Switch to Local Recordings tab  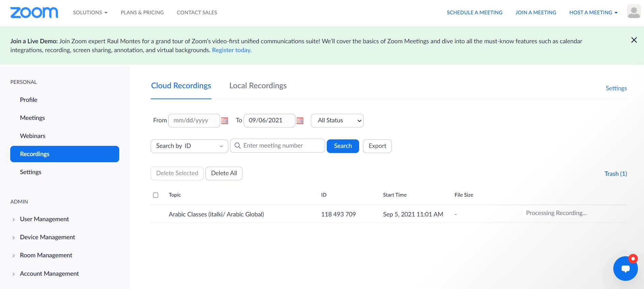pos(258,86)
